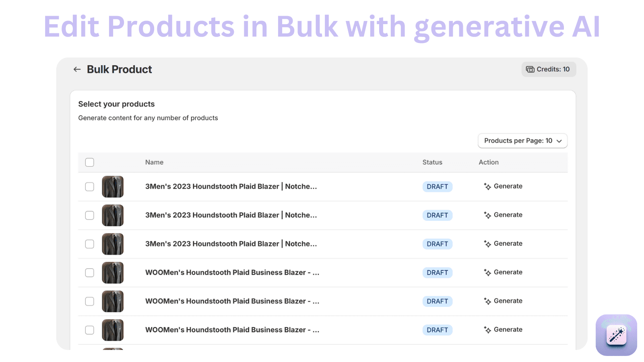This screenshot has width=644, height=362.
Task: Click the DRAFT badge on the first row
Action: (x=437, y=186)
